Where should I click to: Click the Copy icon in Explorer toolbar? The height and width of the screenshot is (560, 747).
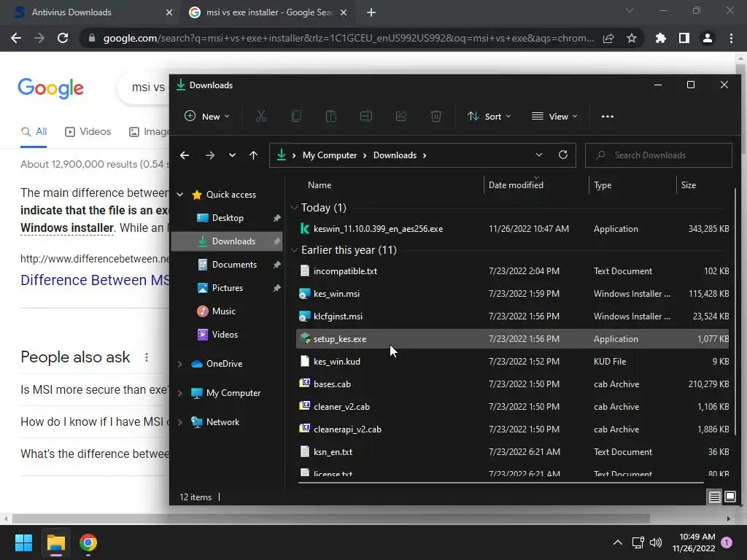tap(296, 116)
